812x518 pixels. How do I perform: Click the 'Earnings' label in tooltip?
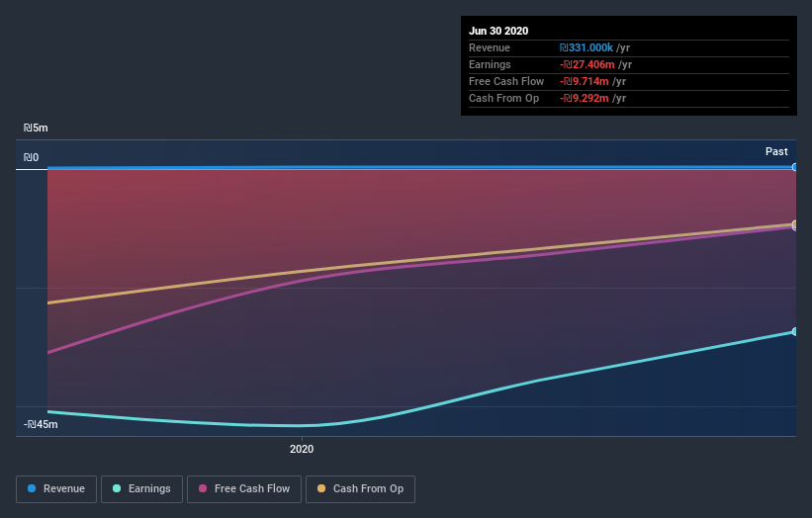coord(490,64)
